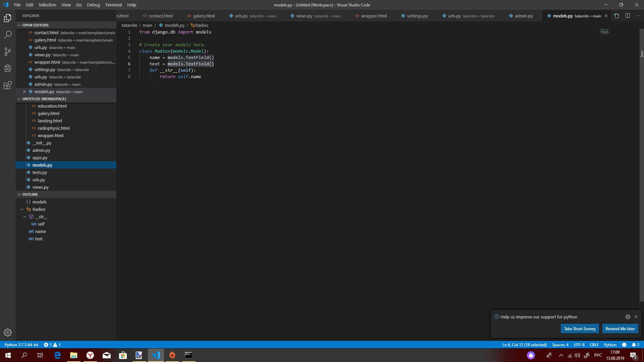Open Task View on taskbar
This screenshot has width=644, height=362.
pyautogui.click(x=40, y=355)
